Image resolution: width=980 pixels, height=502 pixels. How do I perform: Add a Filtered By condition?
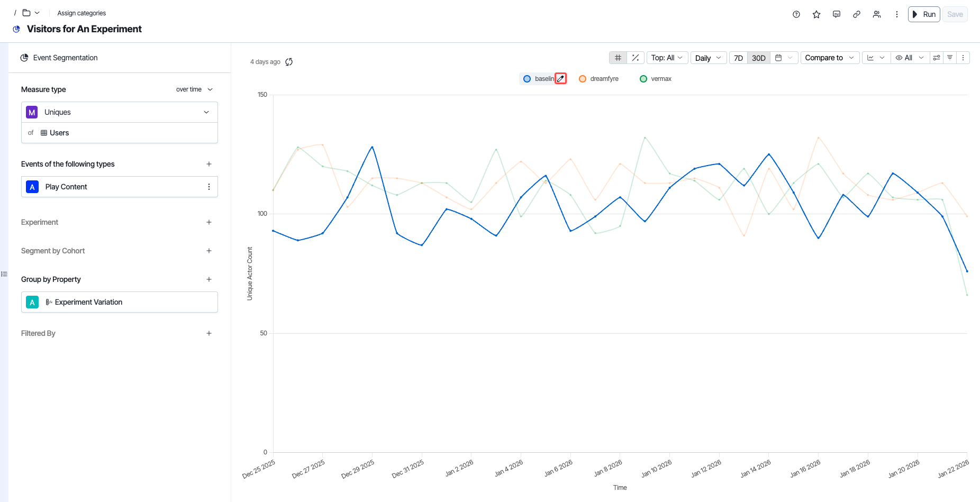point(209,333)
